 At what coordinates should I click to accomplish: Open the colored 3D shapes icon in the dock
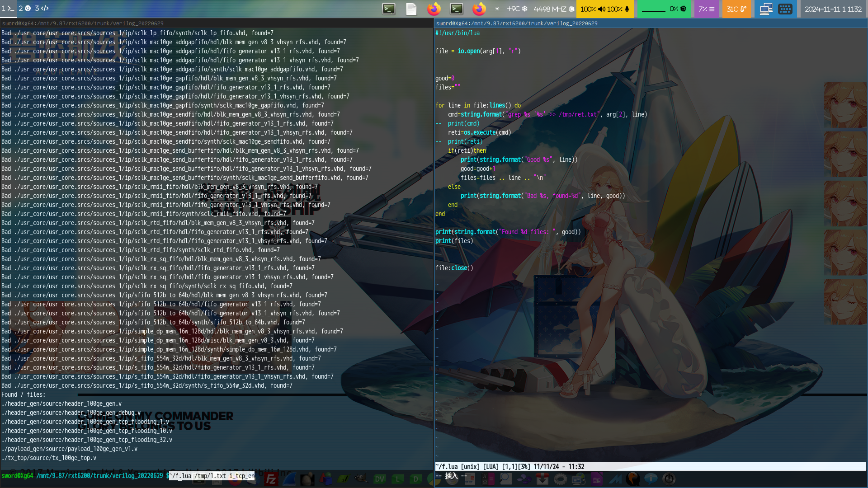point(325,479)
